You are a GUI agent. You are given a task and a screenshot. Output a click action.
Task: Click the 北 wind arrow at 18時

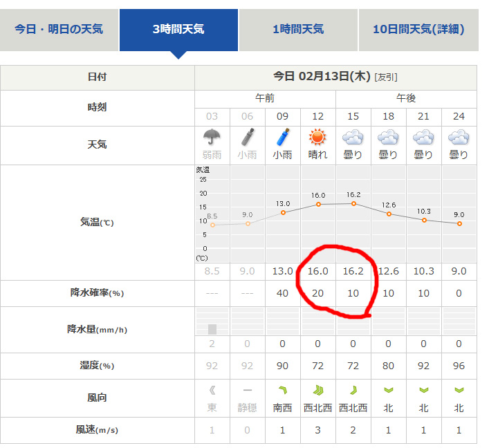pos(388,391)
